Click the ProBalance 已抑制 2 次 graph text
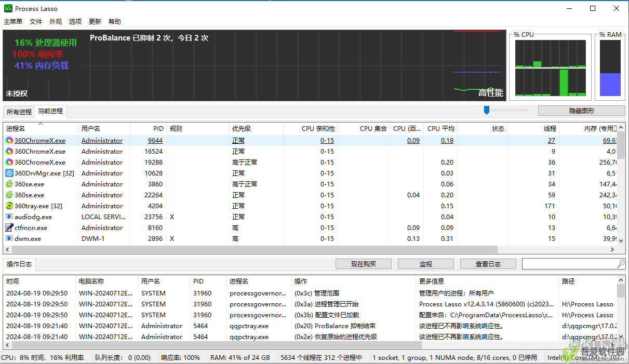629x364 pixels. [149, 38]
